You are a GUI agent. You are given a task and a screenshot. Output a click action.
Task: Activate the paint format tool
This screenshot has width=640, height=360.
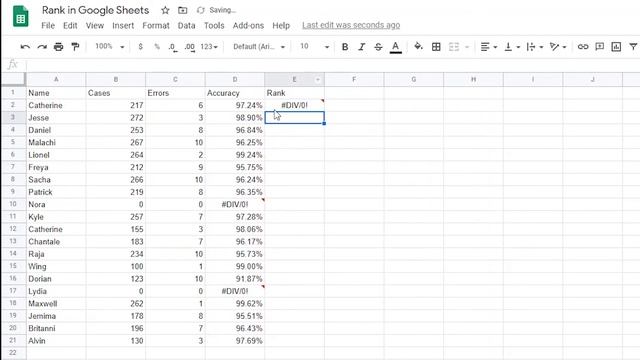pyautogui.click(x=75, y=47)
